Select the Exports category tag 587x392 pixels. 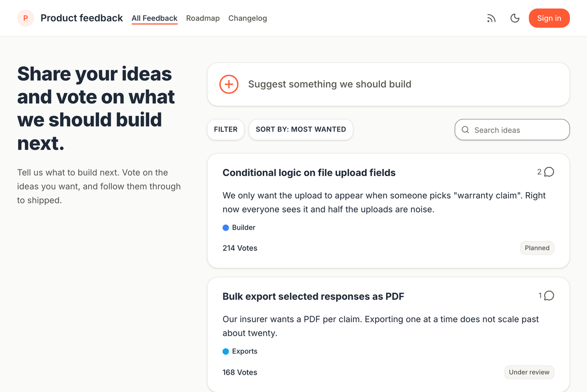pyautogui.click(x=240, y=351)
